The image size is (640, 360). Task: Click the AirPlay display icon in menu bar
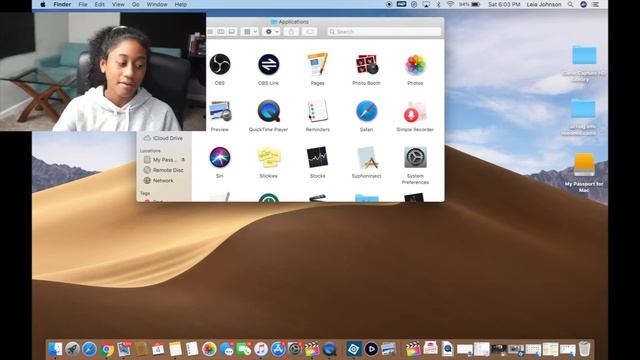426,4
